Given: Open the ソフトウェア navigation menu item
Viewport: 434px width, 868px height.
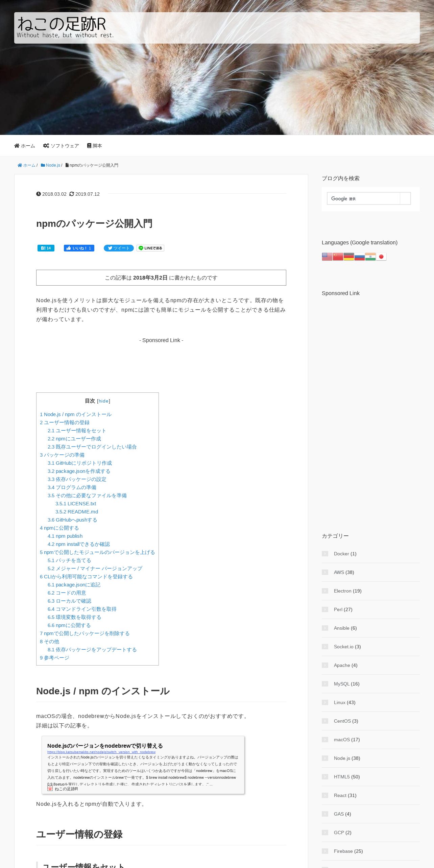Looking at the screenshot, I should [x=61, y=146].
